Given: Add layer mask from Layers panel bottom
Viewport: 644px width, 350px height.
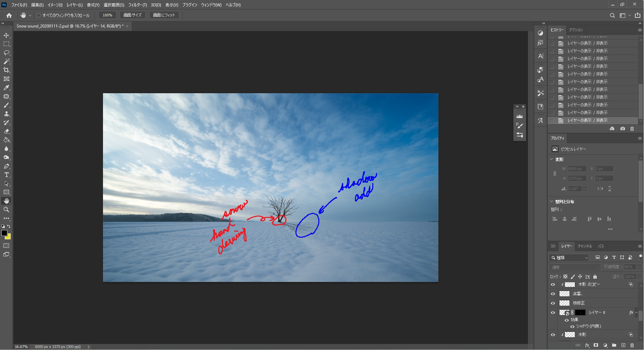Looking at the screenshot, I should [x=596, y=345].
